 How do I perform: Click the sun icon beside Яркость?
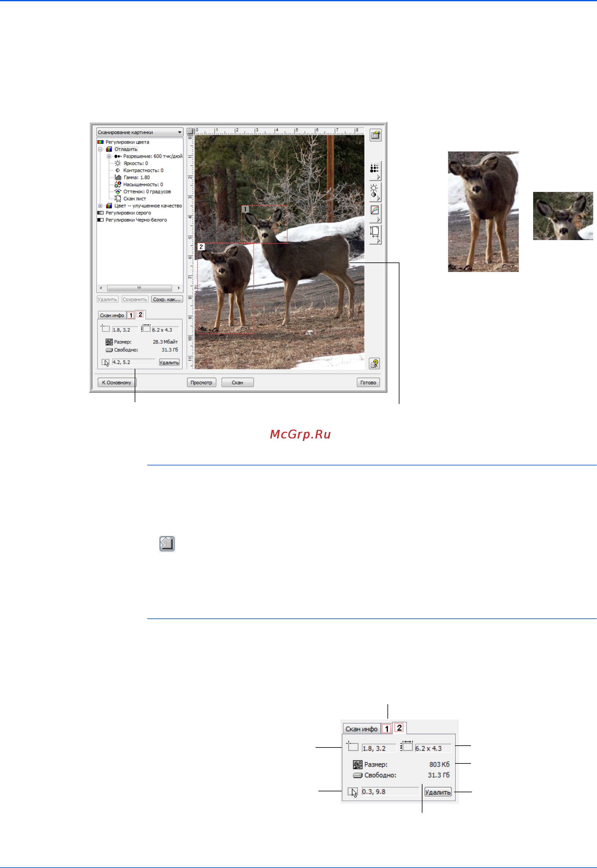tap(118, 163)
